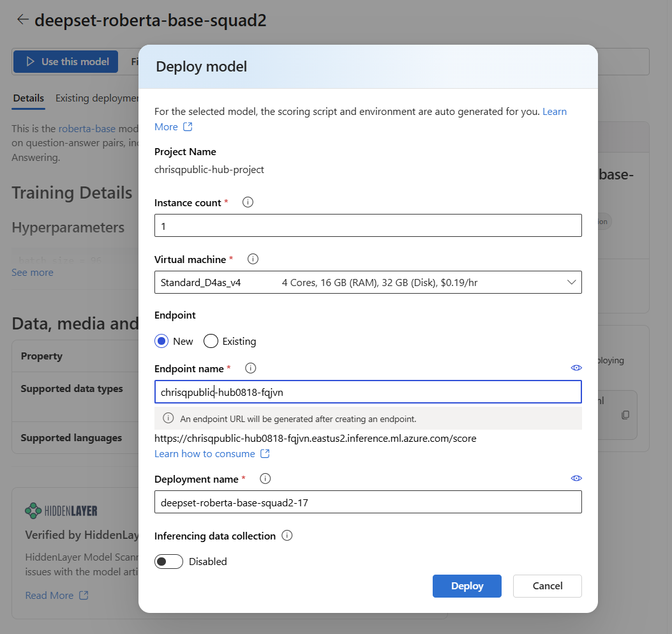
Task: Select the Existing endpoint radio button
Action: point(211,341)
